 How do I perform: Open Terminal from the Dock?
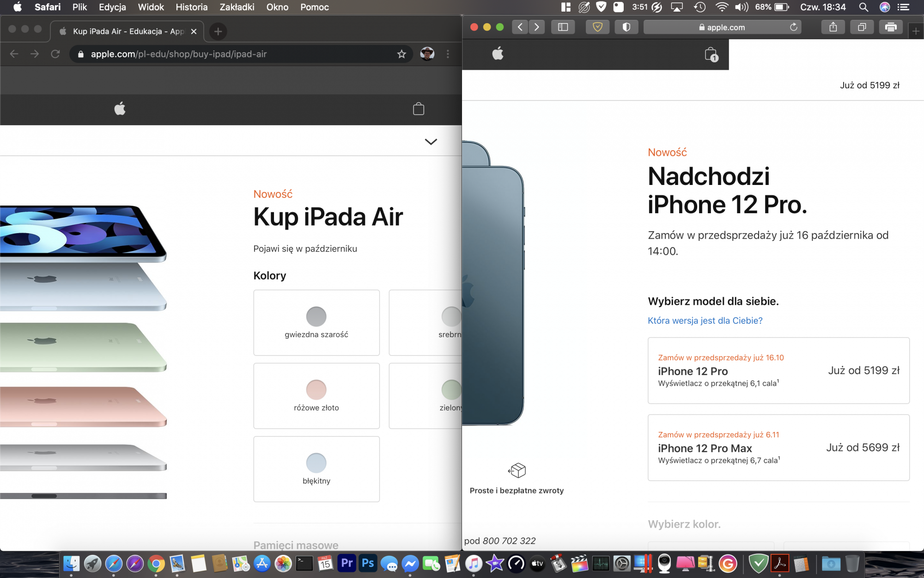coord(304,563)
